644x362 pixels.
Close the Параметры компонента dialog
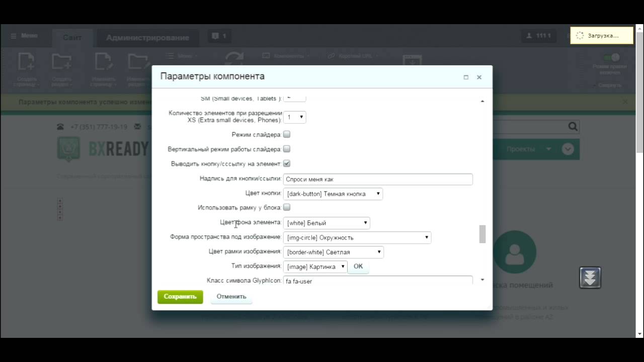point(479,77)
